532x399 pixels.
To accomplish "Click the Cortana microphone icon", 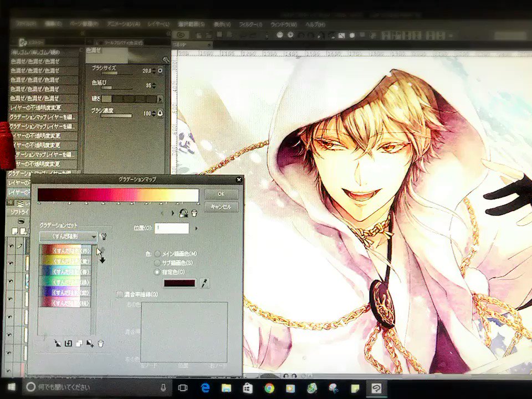I will tap(163, 387).
